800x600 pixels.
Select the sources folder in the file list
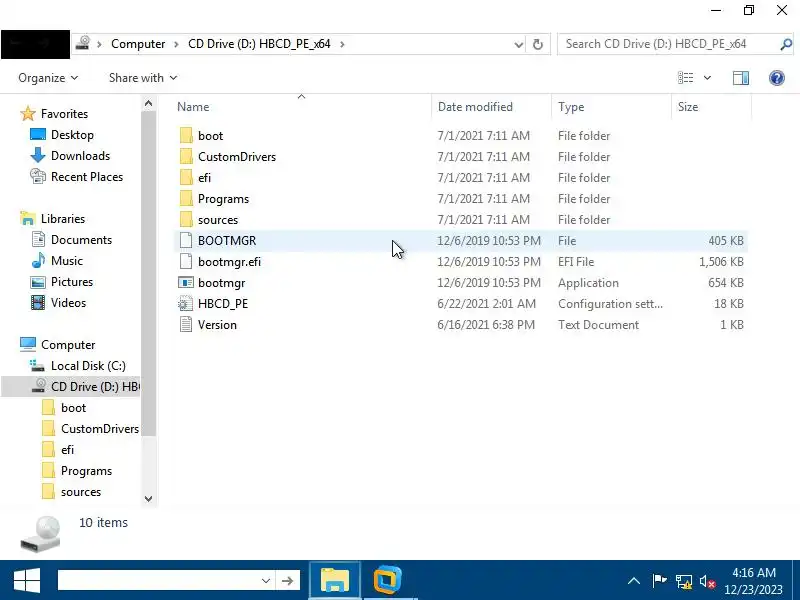(218, 219)
